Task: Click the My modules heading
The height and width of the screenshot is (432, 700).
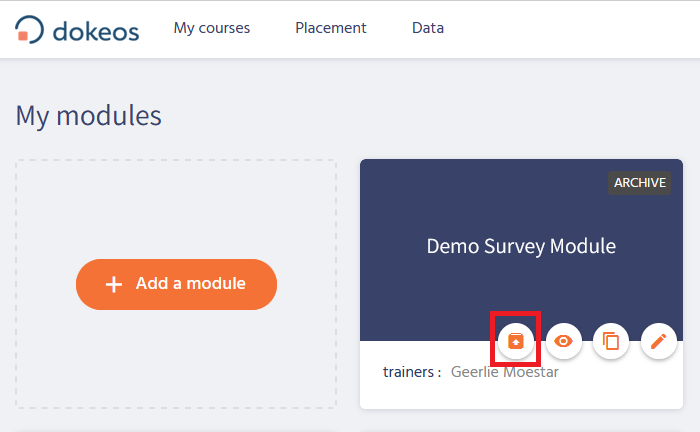Action: [x=88, y=115]
